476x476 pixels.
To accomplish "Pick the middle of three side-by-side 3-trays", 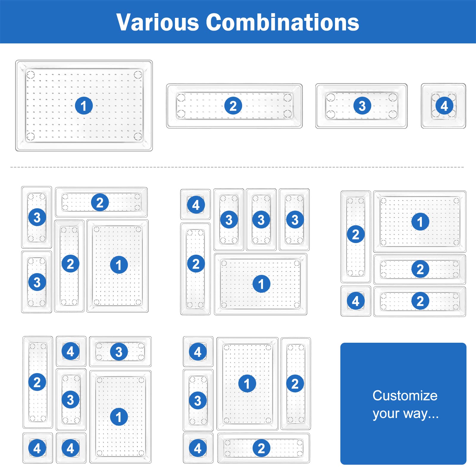I will tap(261, 220).
